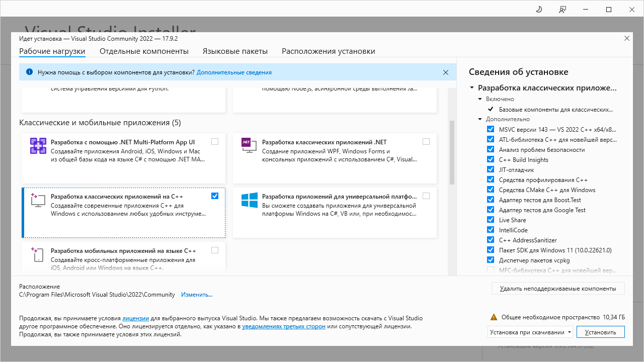Screen dimensions: 644x362
Task: Disable the ATL-библиотека C++ component checkbox
Action: 491,139
